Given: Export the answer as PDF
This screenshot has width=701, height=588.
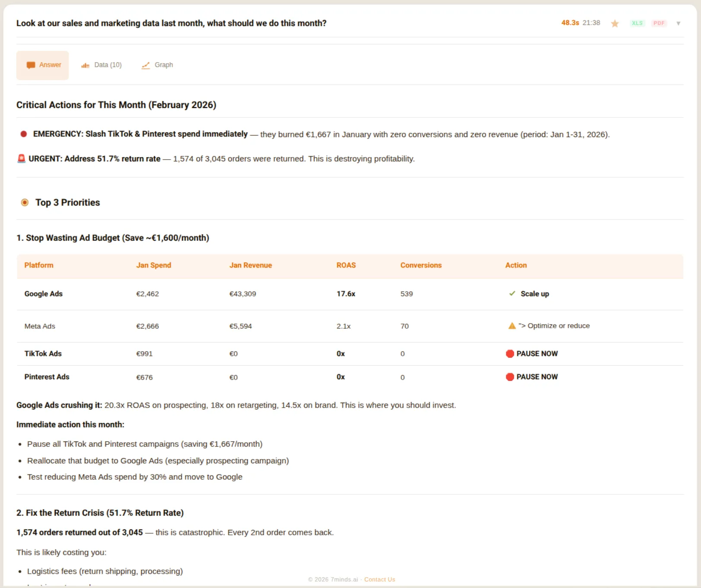Looking at the screenshot, I should (x=659, y=23).
